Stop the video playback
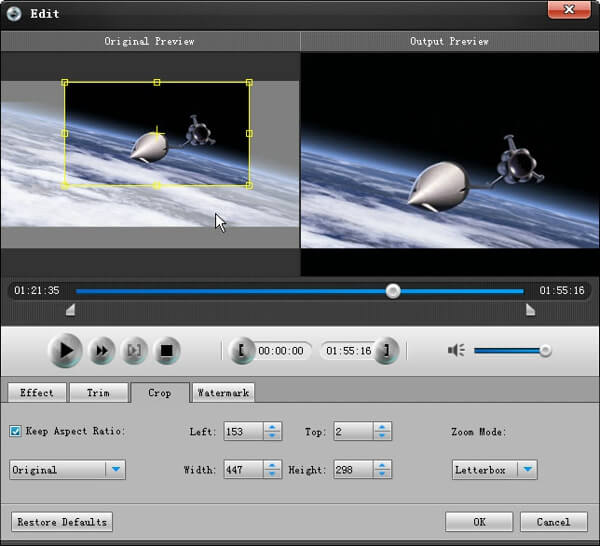Viewport: 600px width, 546px height. click(x=168, y=351)
